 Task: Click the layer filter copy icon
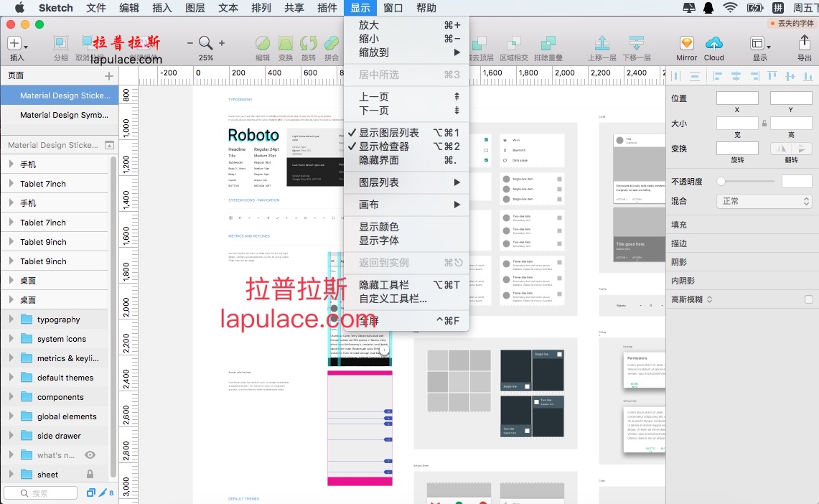[x=91, y=493]
